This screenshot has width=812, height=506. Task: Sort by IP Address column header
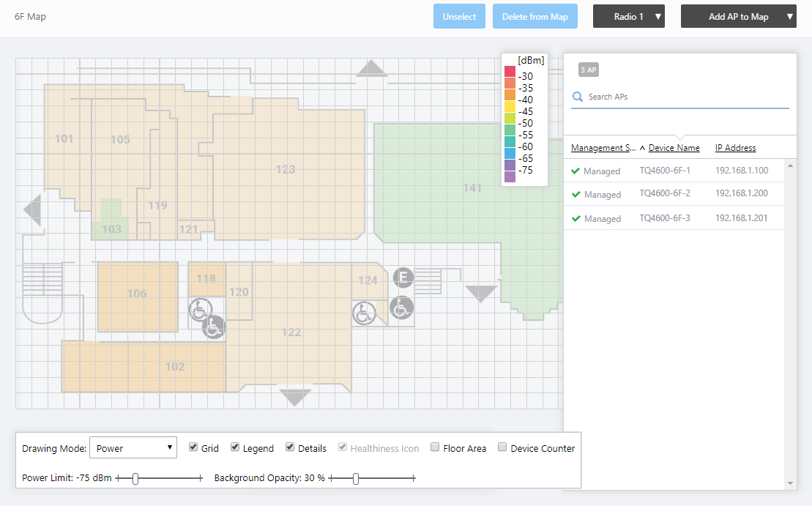[x=735, y=148]
